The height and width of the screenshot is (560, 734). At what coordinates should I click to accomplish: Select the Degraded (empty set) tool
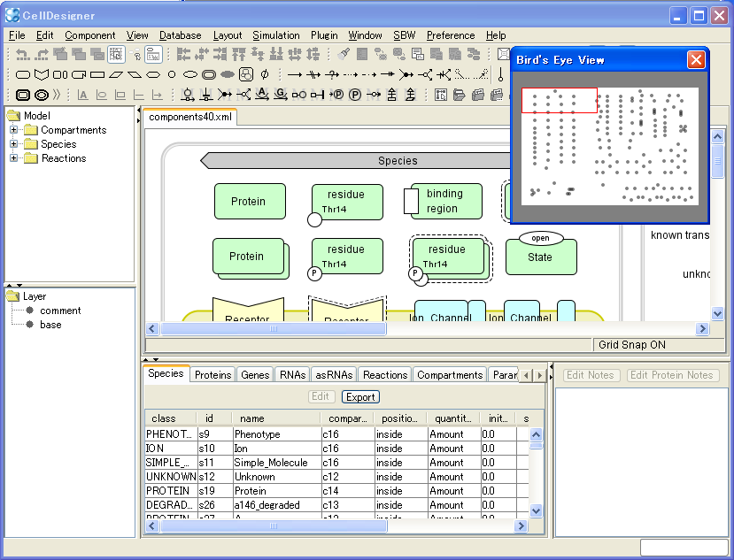[265, 74]
